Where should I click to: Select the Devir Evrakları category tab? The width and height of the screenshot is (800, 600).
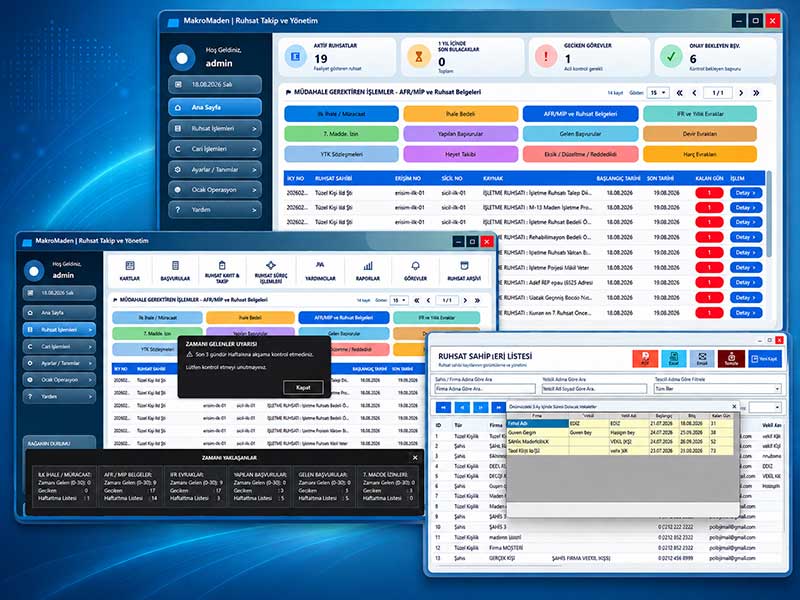(699, 134)
